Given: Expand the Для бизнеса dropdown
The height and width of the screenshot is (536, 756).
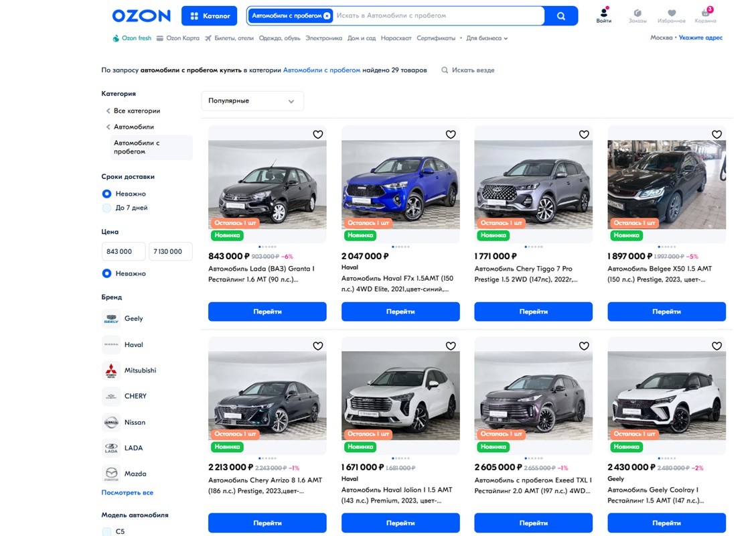Looking at the screenshot, I should 487,38.
